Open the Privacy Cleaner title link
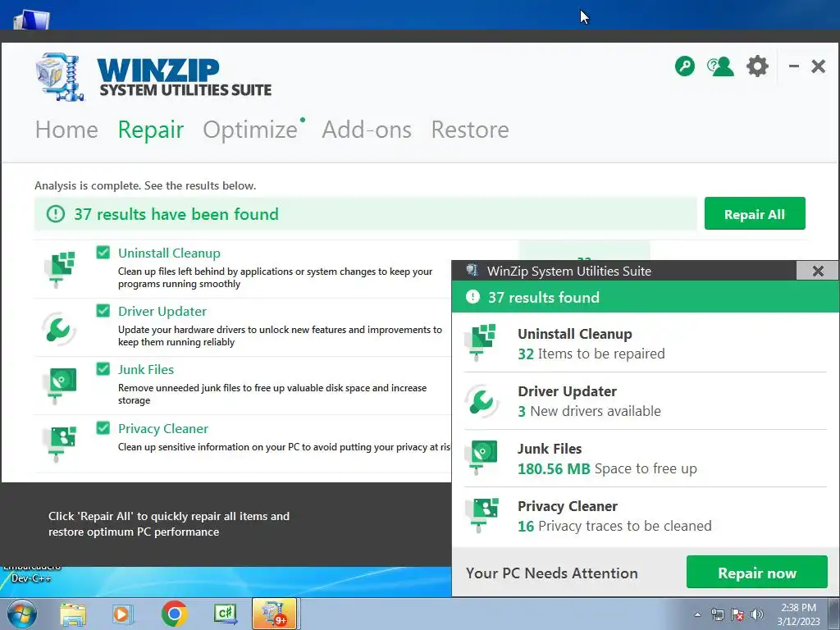 click(163, 428)
